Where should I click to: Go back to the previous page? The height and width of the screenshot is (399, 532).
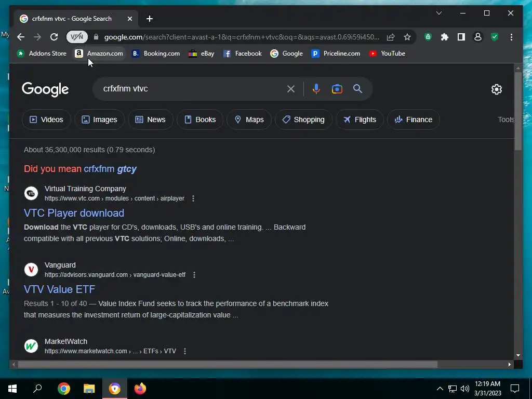pyautogui.click(x=21, y=37)
